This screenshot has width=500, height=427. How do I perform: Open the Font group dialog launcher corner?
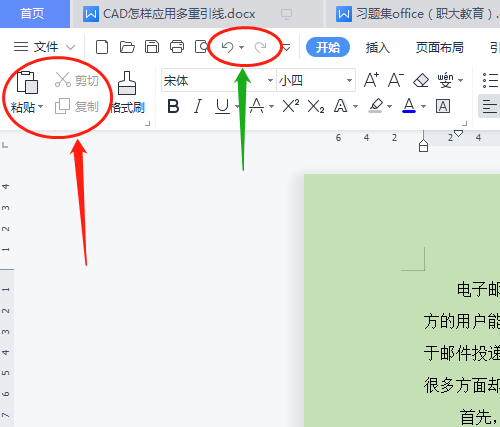[465, 124]
